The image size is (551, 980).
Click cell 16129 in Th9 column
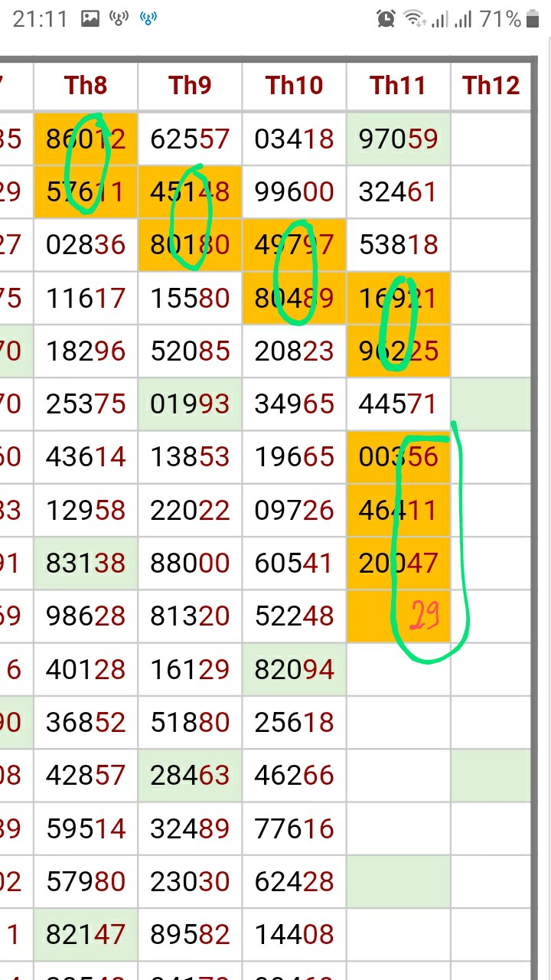pos(190,670)
